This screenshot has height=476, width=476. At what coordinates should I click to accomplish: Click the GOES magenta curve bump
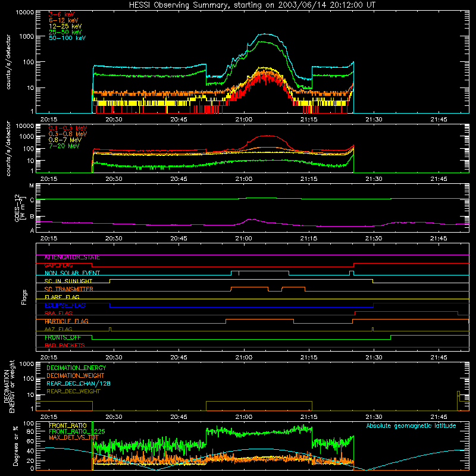250,219
